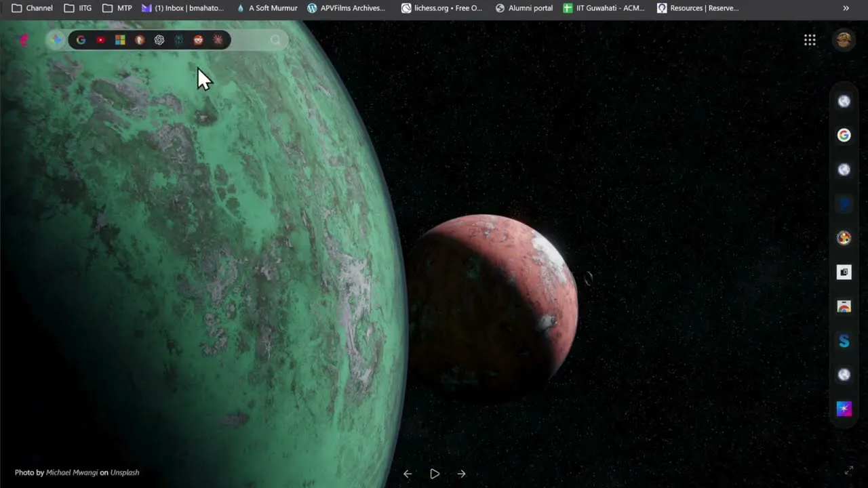Show previous wallpaper with the left arrow
This screenshot has height=488, width=868.
click(x=408, y=474)
